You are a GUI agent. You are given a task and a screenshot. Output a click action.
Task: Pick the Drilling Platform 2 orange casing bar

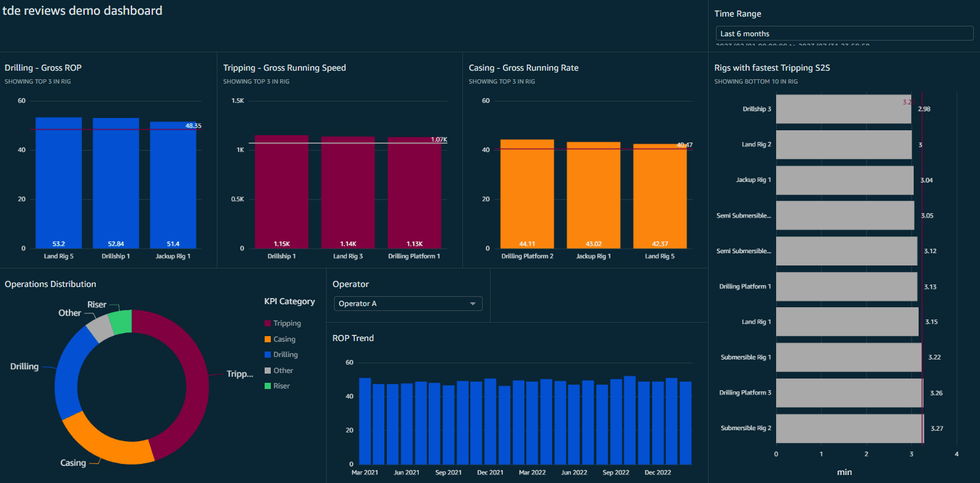pos(527,194)
